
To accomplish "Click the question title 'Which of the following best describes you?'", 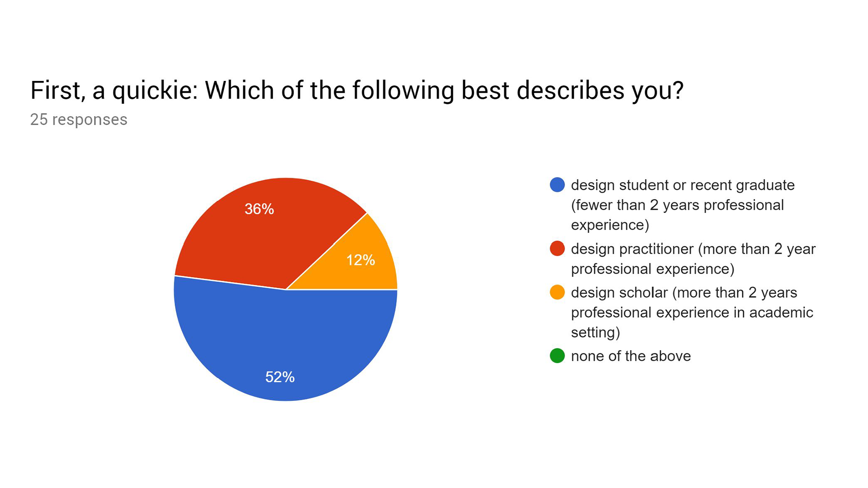I will coord(444,90).
